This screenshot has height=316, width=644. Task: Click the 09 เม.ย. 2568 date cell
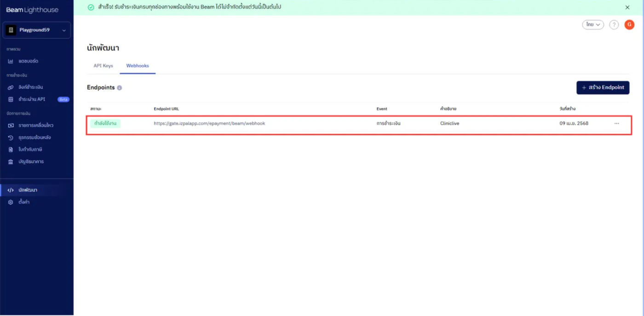[x=574, y=123]
